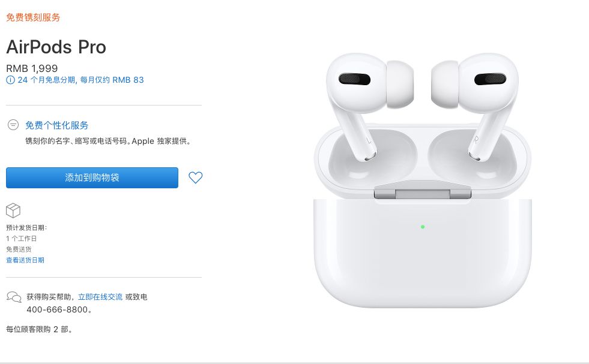
Task: Click the AirPods Pro product title
Action: coord(56,47)
